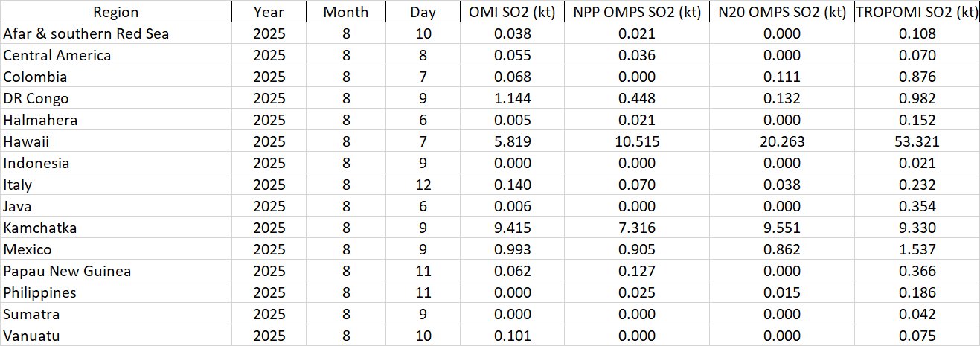Click the Month column header
Image resolution: width=980 pixels, height=346 pixels.
click(345, 12)
